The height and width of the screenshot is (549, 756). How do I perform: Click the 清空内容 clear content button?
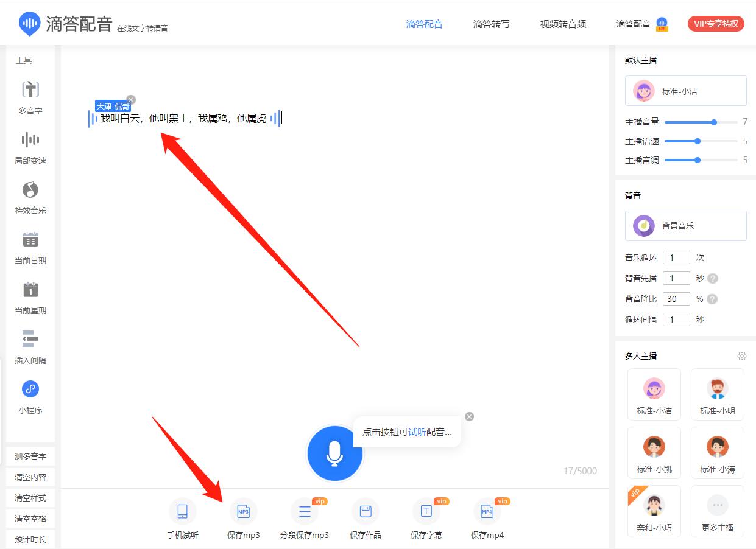(30, 477)
